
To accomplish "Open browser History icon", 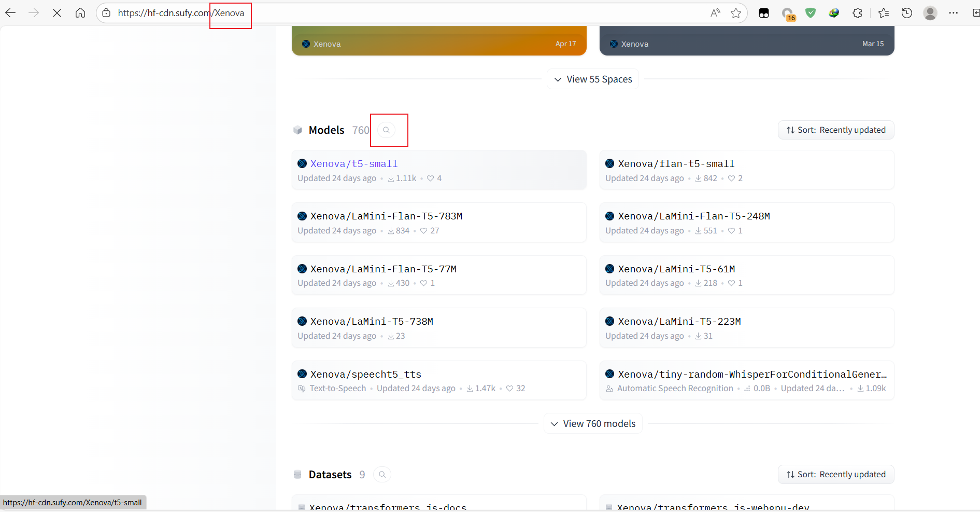I will pyautogui.click(x=907, y=13).
